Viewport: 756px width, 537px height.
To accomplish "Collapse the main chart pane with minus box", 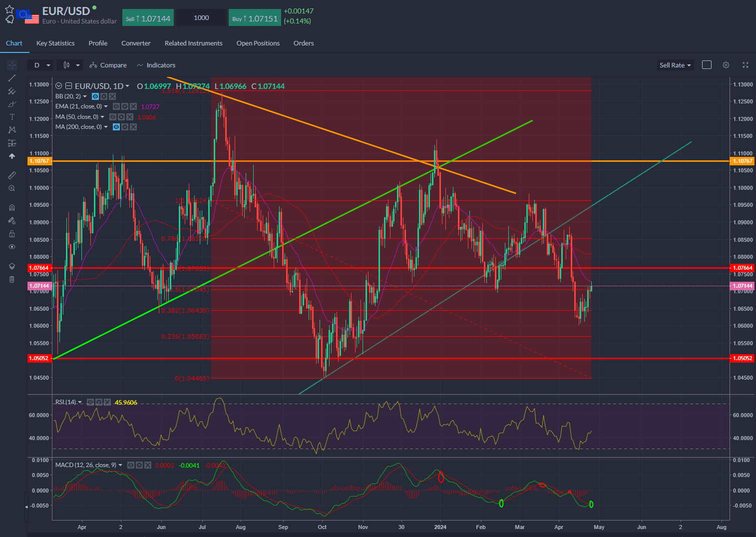I will (x=69, y=86).
